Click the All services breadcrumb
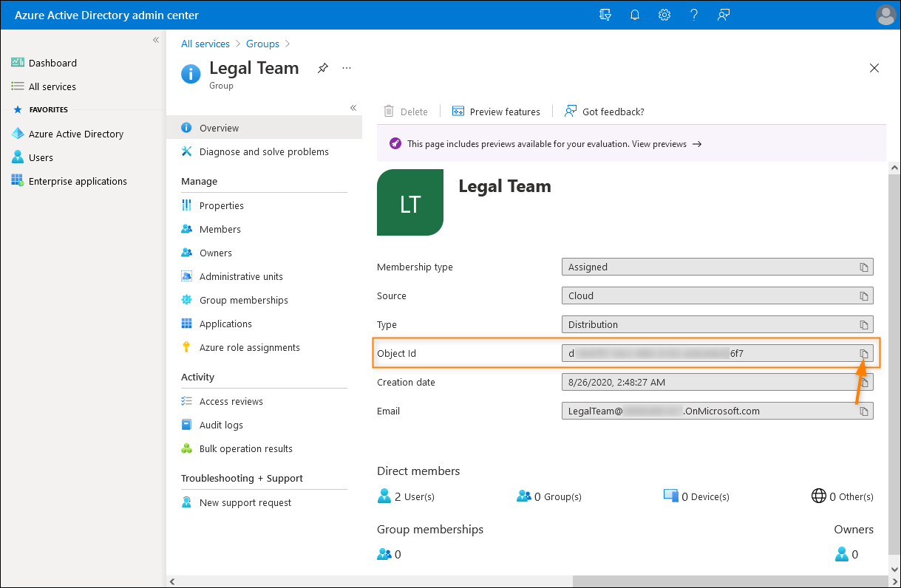 (x=205, y=44)
